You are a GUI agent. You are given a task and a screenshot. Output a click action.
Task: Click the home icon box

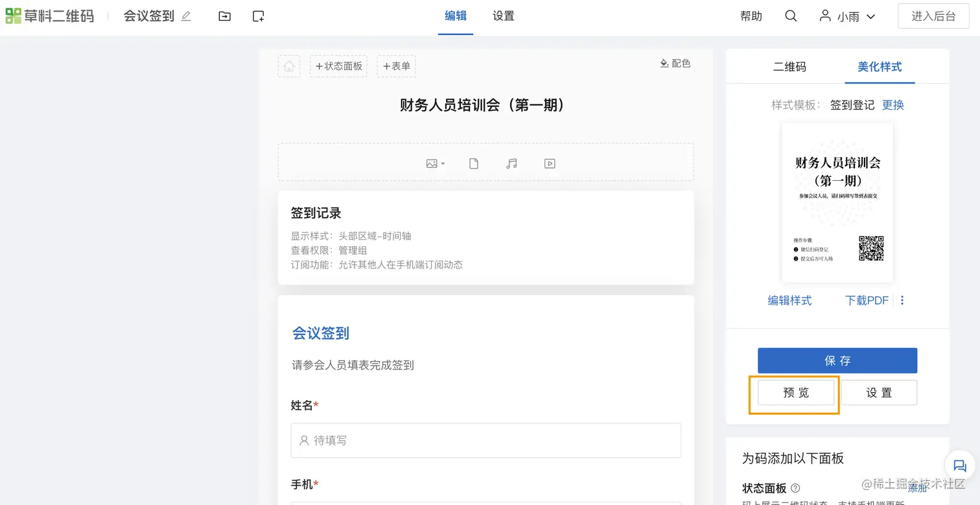point(289,66)
